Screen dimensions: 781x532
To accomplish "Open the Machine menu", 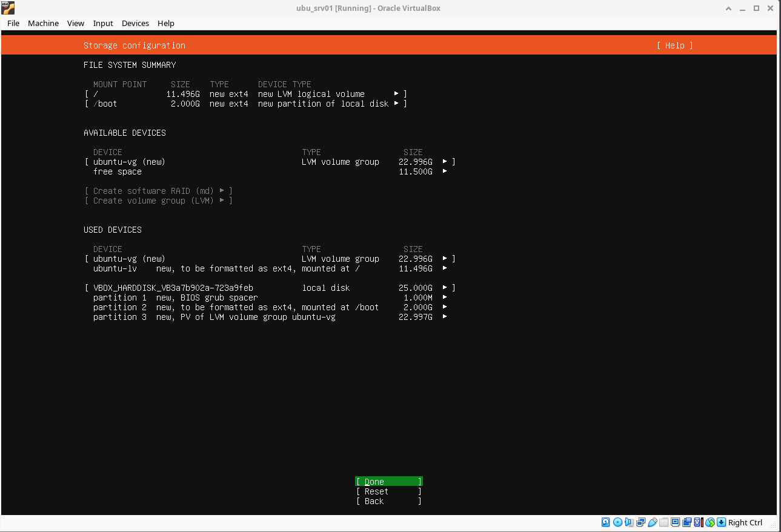I will click(43, 23).
